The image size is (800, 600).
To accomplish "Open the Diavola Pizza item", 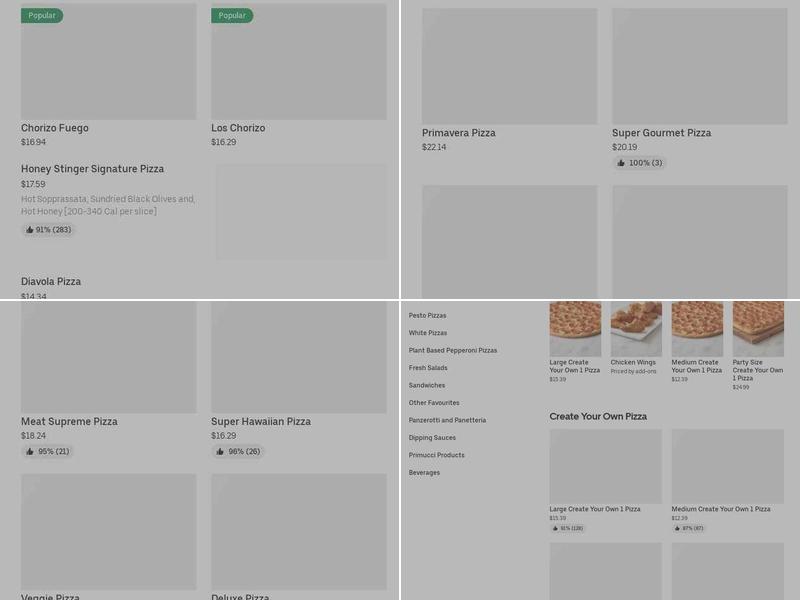I will tap(51, 282).
